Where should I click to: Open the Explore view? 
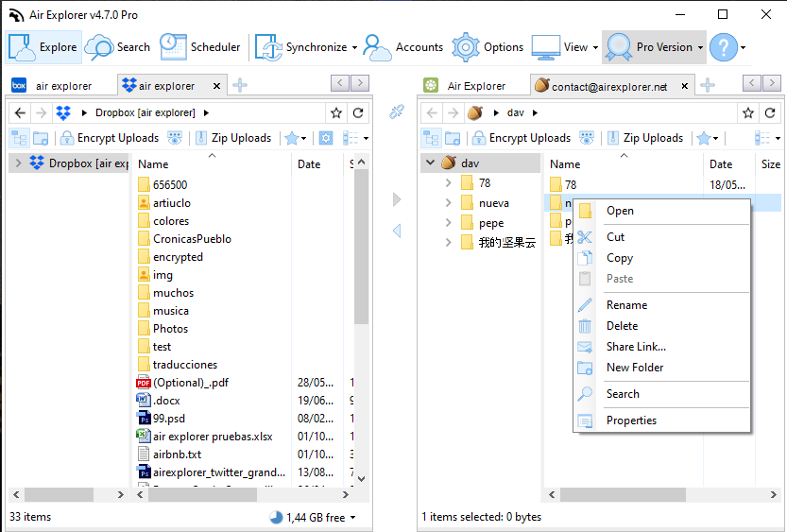click(x=43, y=47)
